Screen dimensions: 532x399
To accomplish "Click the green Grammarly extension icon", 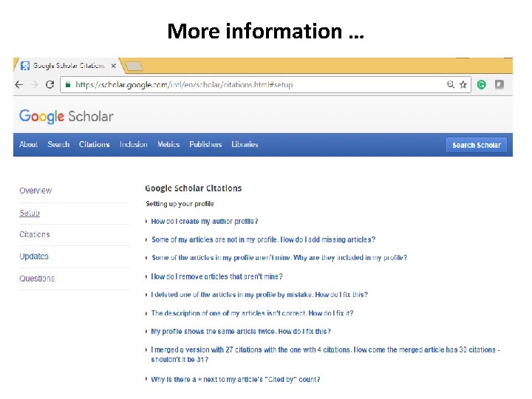I will 482,84.
